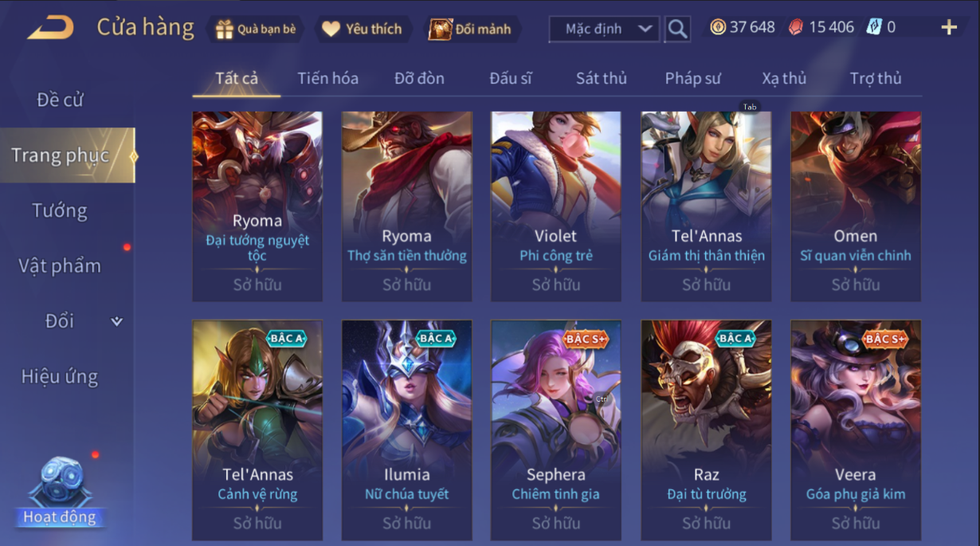
Task: Select the Violet Phi công trẻ skin
Action: click(556, 206)
